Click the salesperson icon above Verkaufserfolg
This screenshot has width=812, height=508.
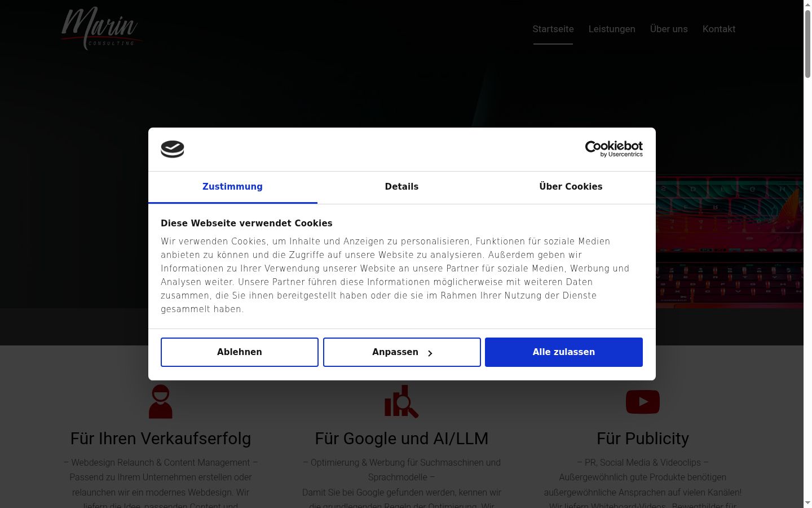click(x=161, y=402)
